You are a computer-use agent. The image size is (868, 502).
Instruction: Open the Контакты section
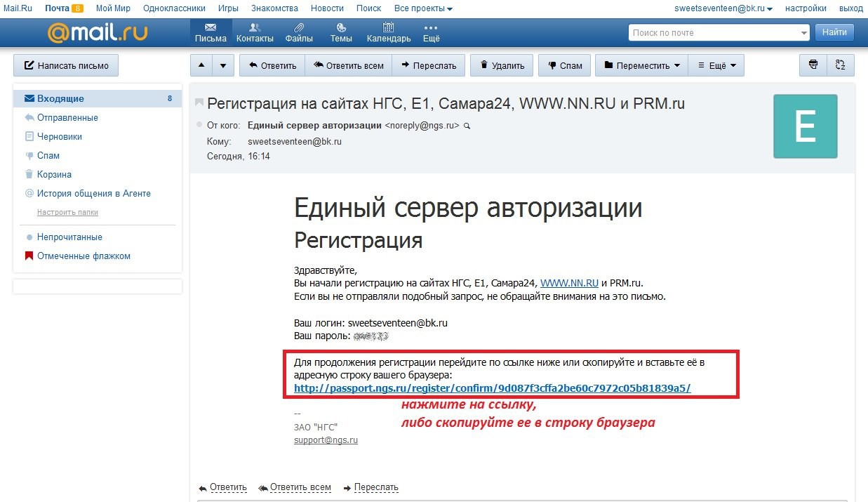[255, 32]
